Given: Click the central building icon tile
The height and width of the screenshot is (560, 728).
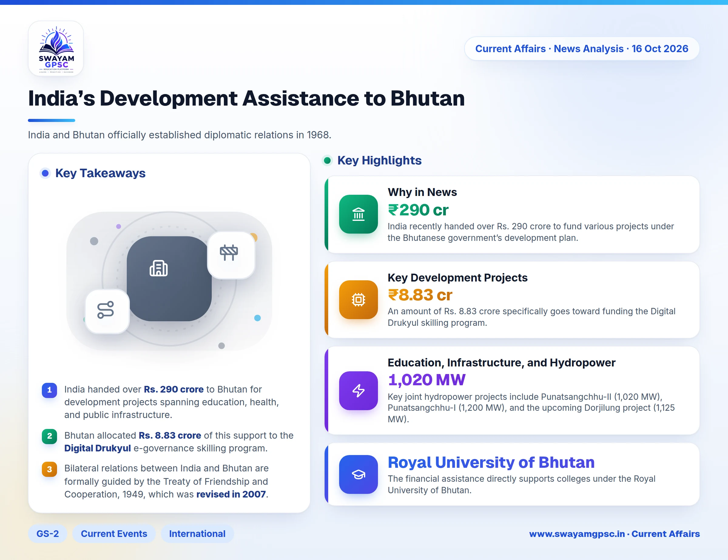Looking at the screenshot, I should 169,279.
